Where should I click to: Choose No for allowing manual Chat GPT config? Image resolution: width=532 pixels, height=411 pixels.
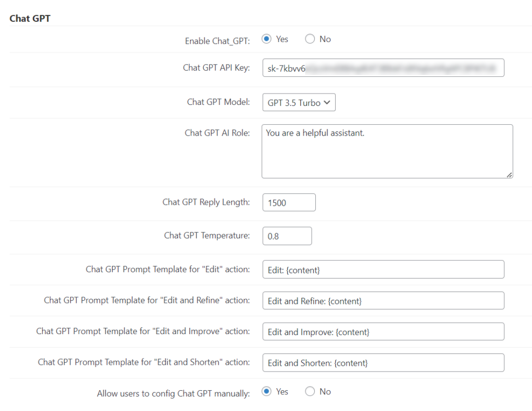point(310,392)
